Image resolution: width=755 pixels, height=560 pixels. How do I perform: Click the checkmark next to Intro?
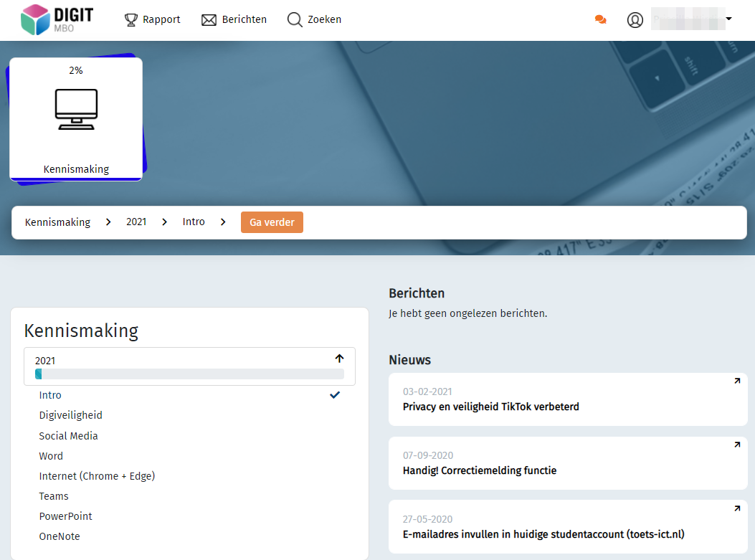pos(335,395)
